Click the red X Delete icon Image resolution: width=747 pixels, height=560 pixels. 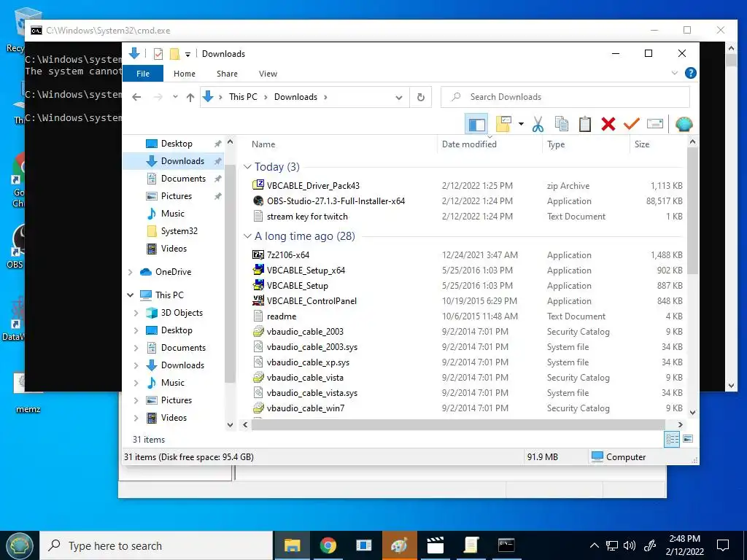pos(608,124)
